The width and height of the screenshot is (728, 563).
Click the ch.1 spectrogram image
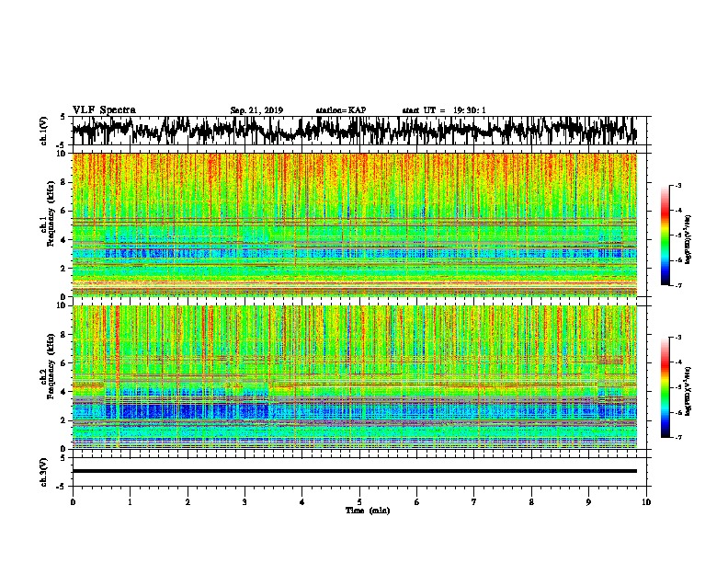tap(354, 224)
